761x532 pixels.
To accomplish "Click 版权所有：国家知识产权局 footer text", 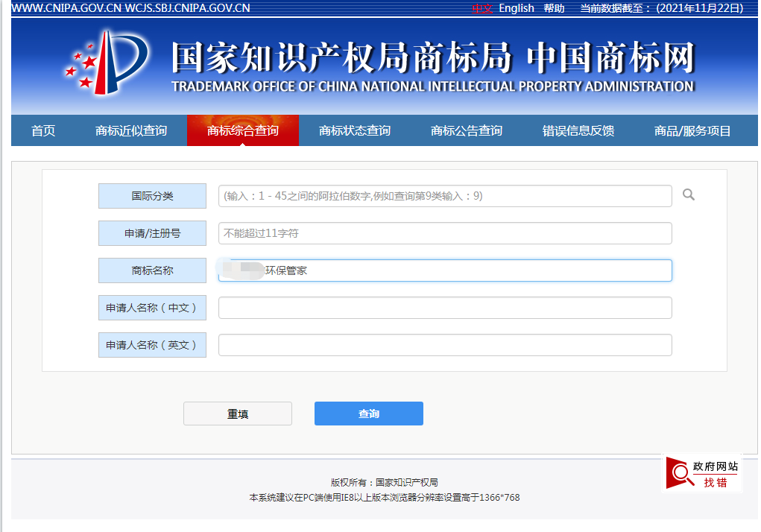I will point(385,483).
